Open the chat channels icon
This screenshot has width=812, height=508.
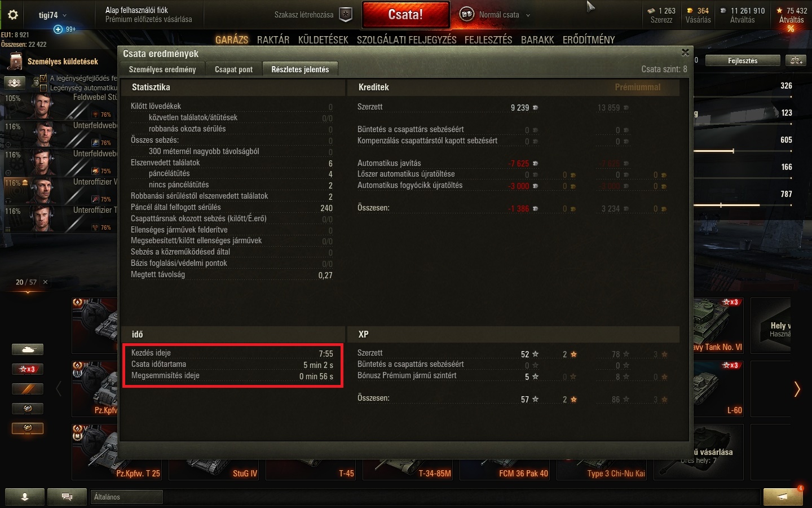point(67,497)
